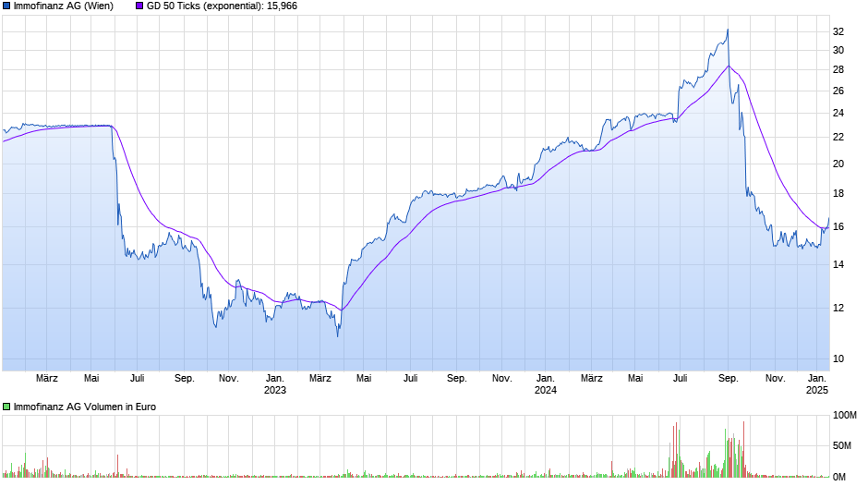868x486 pixels.
Task: Click the price chart's highest peak near 32
Action: [727, 30]
